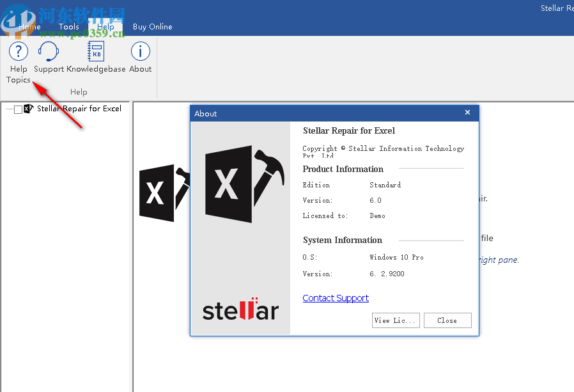
Task: Dismiss the About dialog with its X
Action: coord(467,112)
